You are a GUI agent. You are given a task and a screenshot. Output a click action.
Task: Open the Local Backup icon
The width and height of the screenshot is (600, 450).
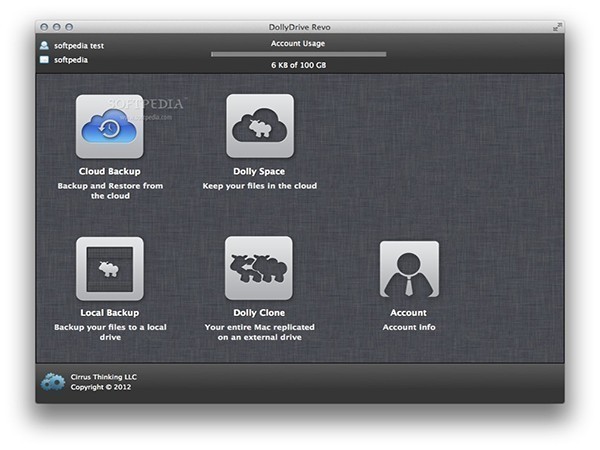110,269
